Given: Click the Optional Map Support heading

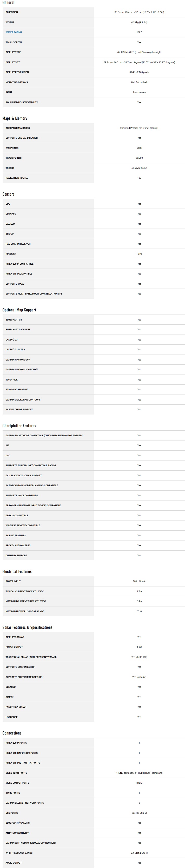Looking at the screenshot, I should pyautogui.click(x=19, y=310).
